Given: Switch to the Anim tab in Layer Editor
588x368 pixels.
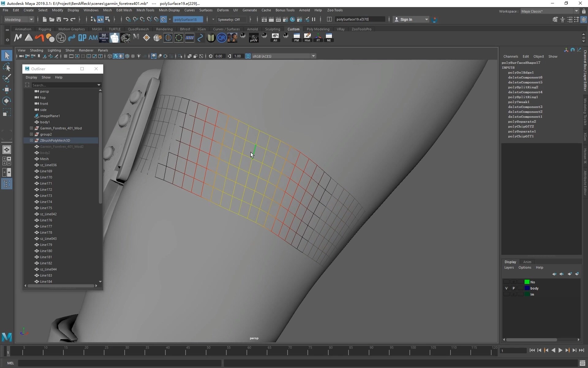Looking at the screenshot, I should pyautogui.click(x=527, y=262).
